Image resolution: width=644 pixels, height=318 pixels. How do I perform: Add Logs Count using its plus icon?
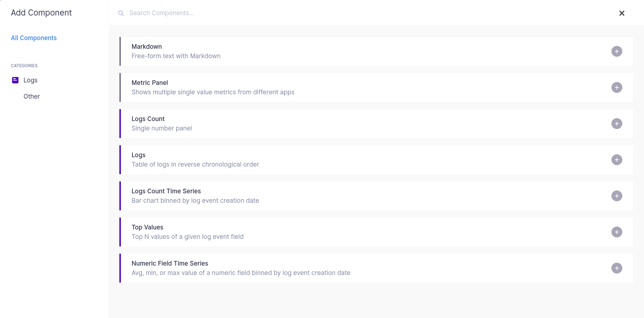coord(617,124)
